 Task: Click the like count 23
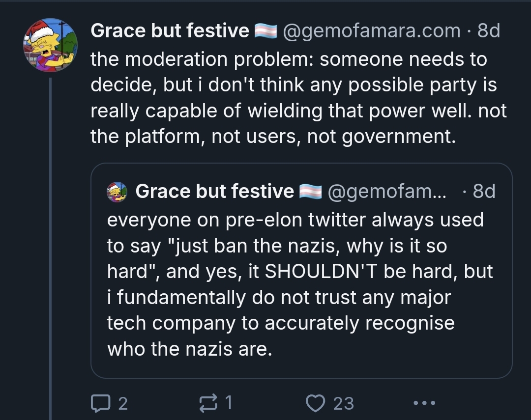(x=343, y=403)
